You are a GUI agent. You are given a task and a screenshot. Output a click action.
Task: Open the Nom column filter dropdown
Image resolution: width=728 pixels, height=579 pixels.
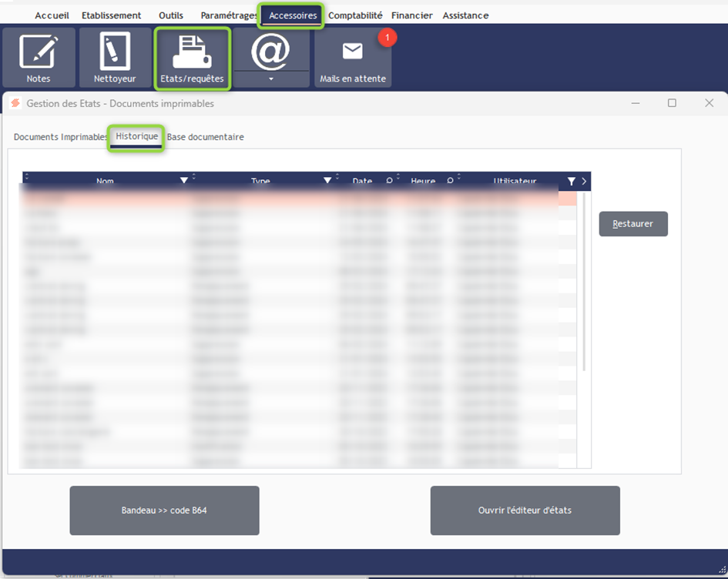point(183,181)
